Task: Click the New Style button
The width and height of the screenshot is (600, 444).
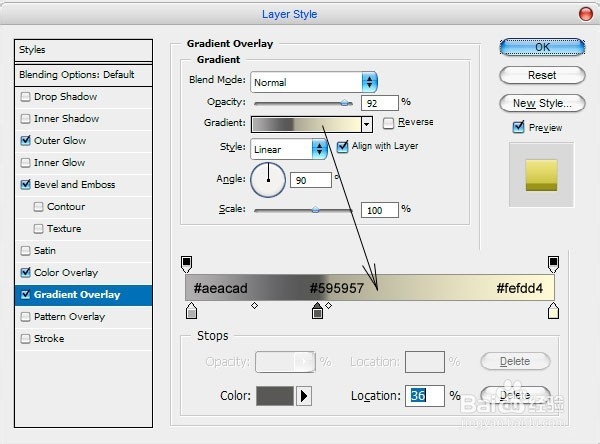Action: click(x=542, y=103)
